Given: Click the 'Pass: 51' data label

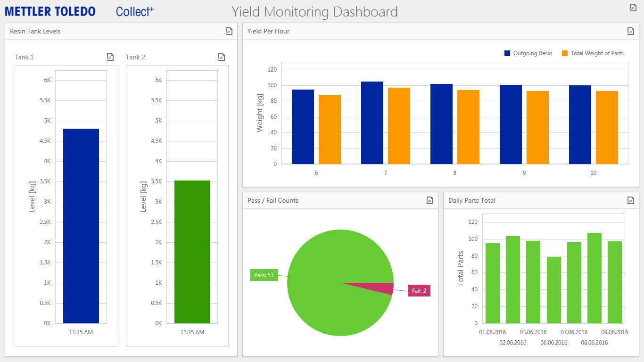Looking at the screenshot, I should (x=264, y=275).
